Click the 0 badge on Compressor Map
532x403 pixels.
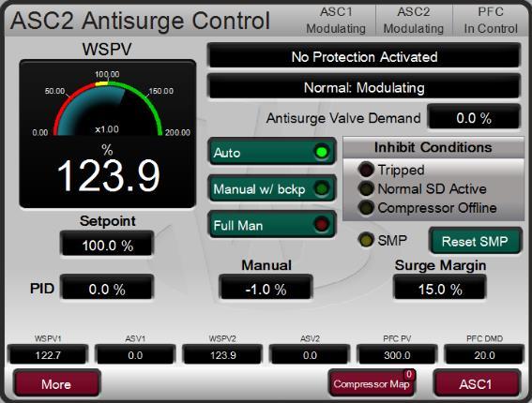409,374
